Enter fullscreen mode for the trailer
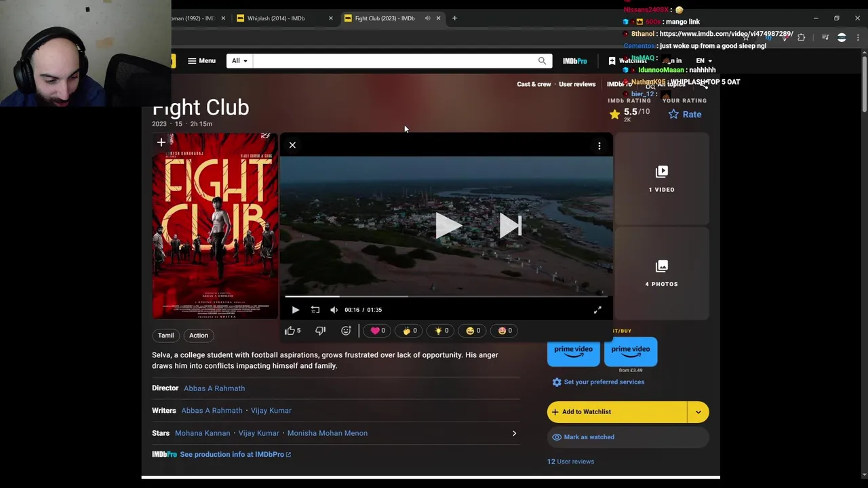This screenshot has width=868, height=488. point(597,310)
